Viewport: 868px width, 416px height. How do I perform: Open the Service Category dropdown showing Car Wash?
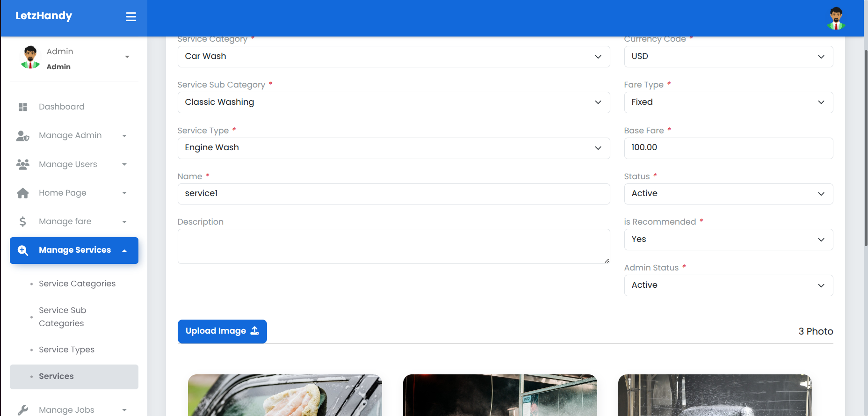[x=394, y=57]
